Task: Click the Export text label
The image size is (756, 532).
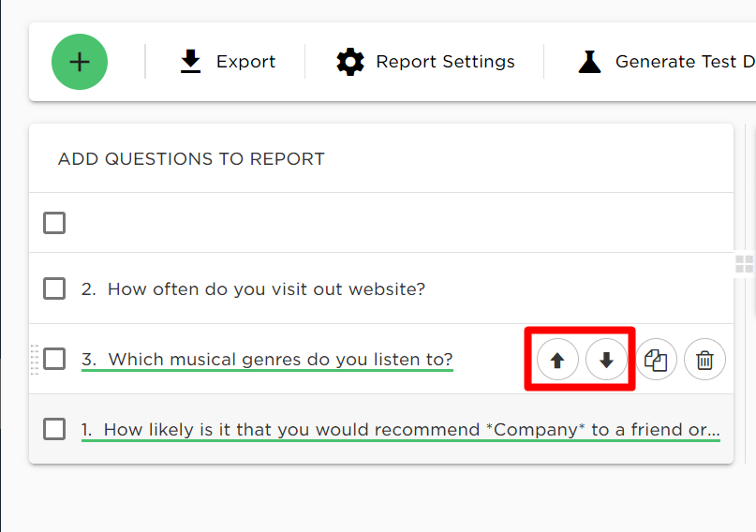Action: pyautogui.click(x=245, y=62)
